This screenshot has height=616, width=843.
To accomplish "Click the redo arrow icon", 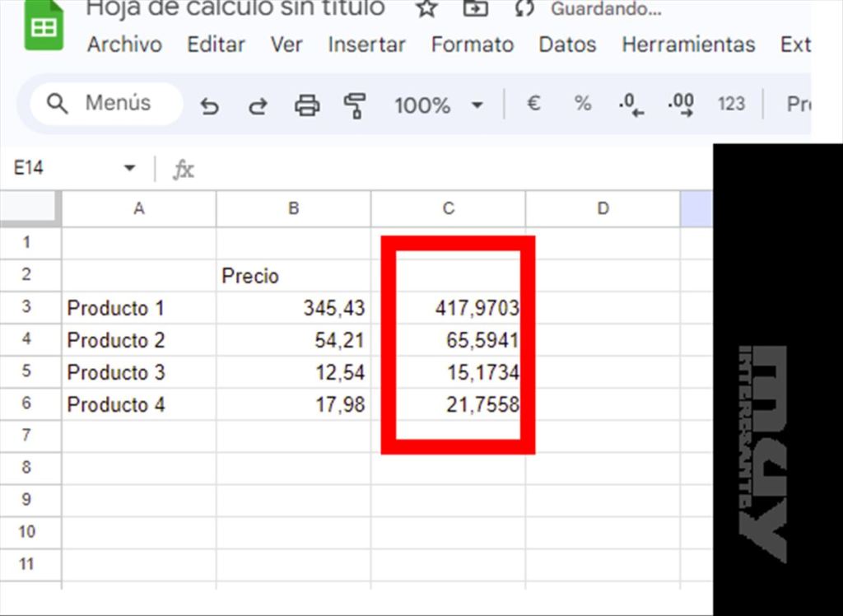I will (258, 105).
